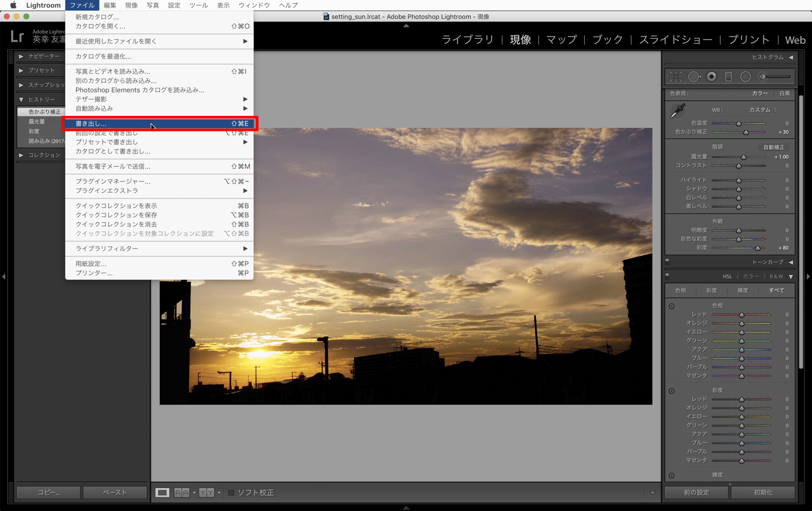
Task: Open the WB カスタム preset dropdown
Action: coord(763,110)
